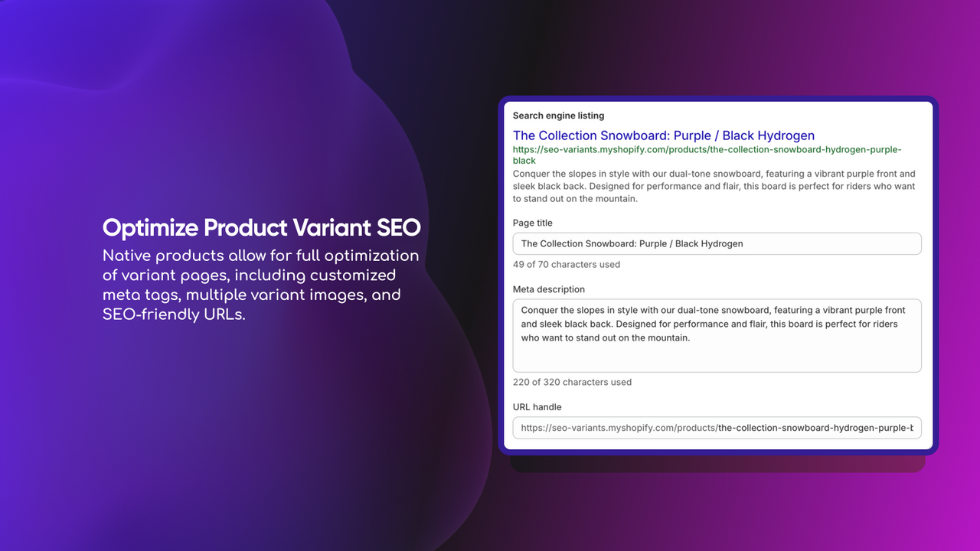Viewport: 980px width, 551px height.
Task: Click the Meta description field label
Action: (x=548, y=289)
